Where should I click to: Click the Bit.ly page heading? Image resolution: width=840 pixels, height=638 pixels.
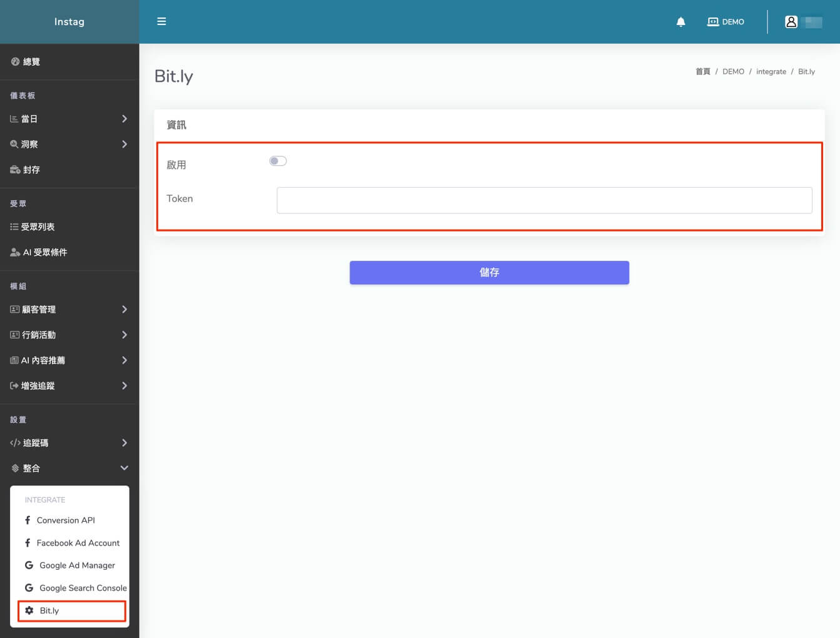click(174, 76)
